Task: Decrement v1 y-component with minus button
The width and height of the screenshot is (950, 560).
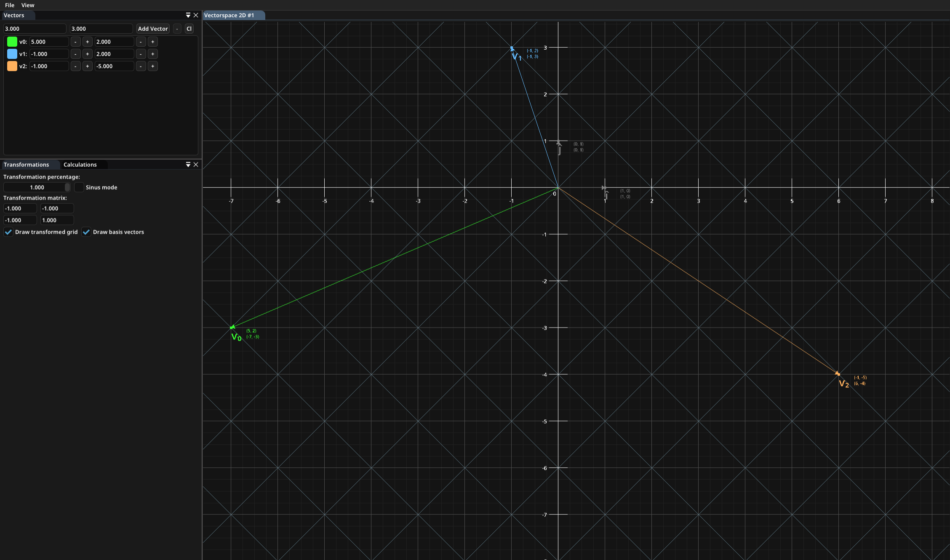Action: [141, 54]
